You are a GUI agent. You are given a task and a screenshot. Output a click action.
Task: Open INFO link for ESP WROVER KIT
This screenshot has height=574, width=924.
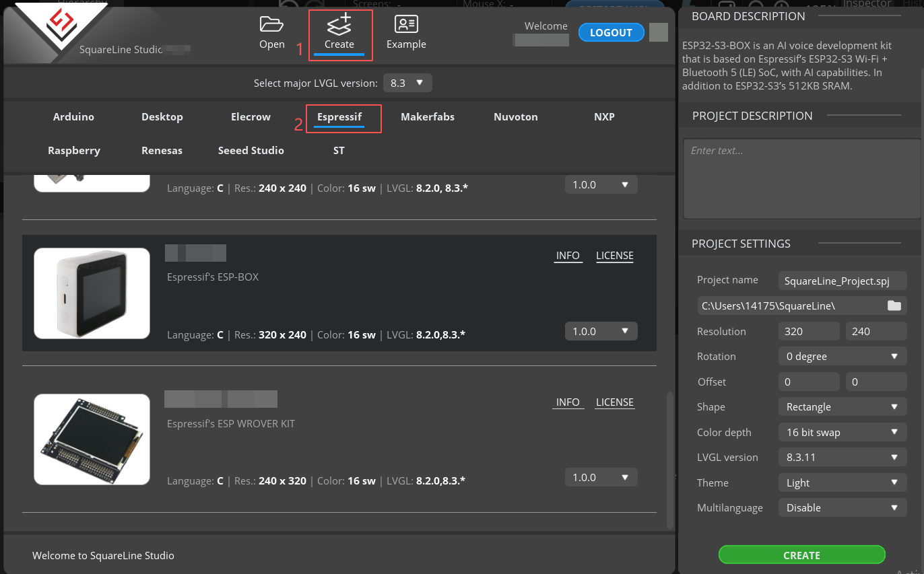568,402
